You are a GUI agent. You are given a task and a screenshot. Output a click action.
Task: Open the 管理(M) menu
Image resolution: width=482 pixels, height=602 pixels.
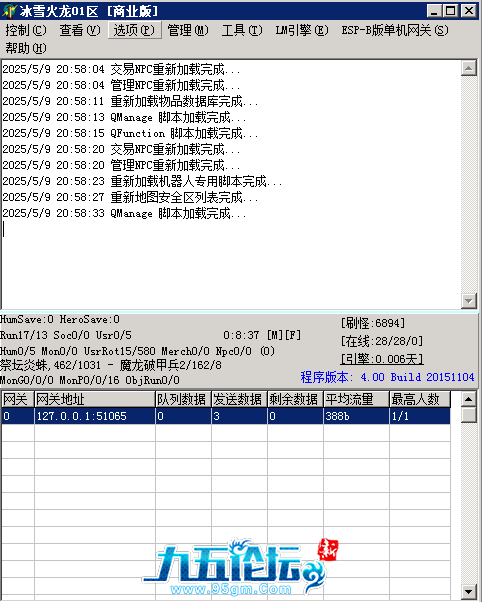coord(188,30)
